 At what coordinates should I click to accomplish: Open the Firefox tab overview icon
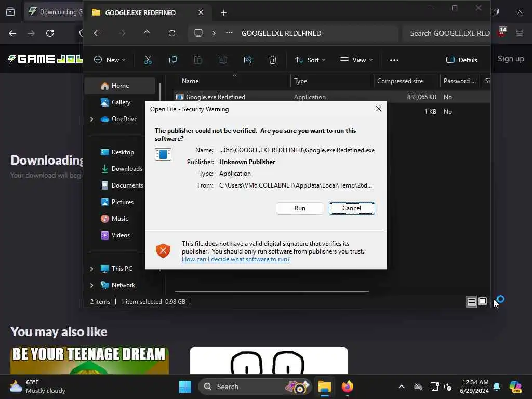(x=10, y=12)
